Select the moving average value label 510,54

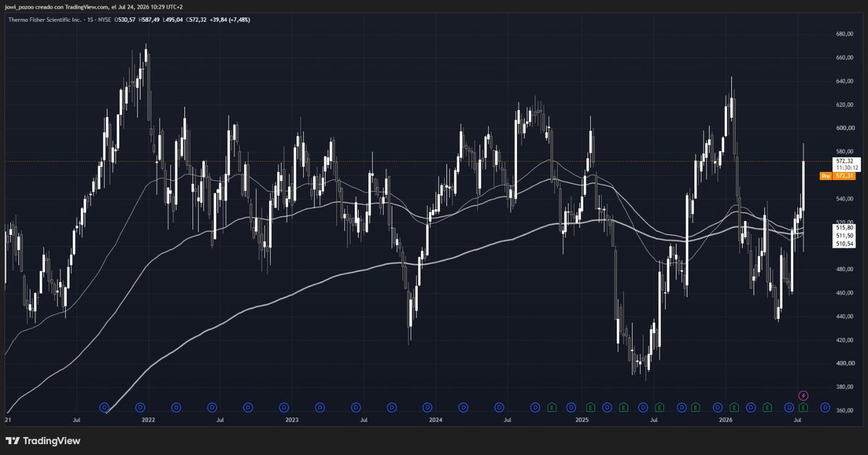pyautogui.click(x=844, y=244)
